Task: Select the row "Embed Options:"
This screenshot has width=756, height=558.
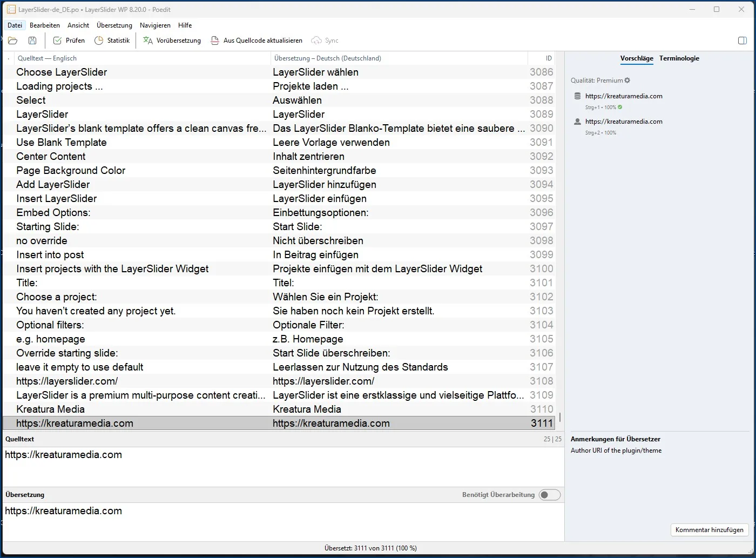Action: 280,212
